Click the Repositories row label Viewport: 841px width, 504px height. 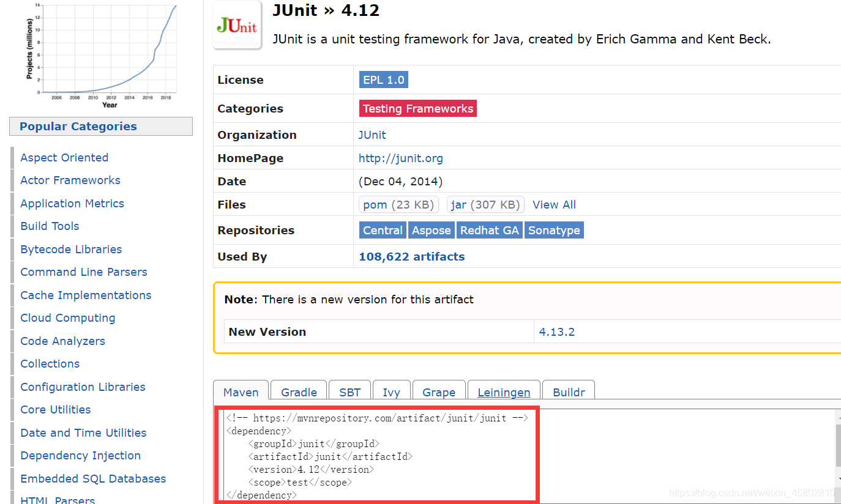[x=256, y=231]
